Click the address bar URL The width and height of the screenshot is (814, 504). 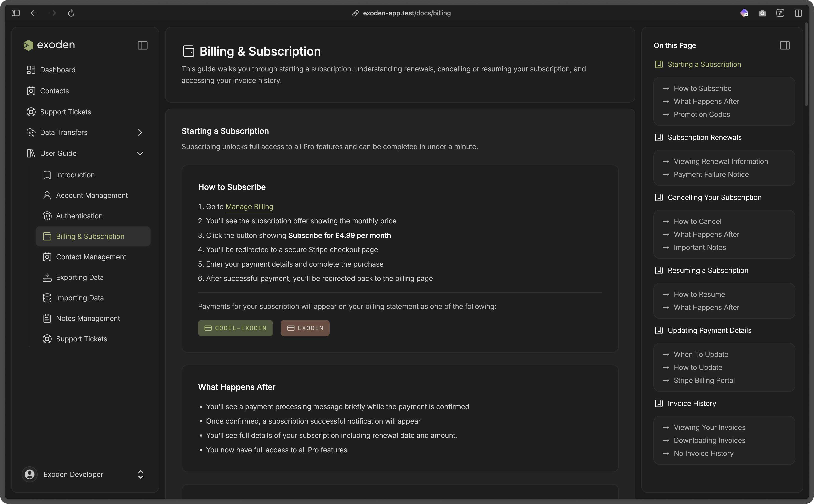click(x=406, y=13)
